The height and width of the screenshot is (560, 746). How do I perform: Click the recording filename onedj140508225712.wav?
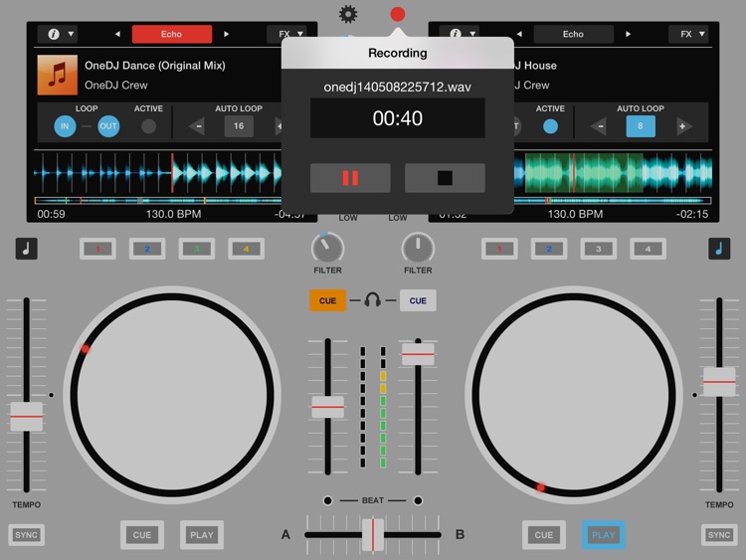[x=397, y=88]
